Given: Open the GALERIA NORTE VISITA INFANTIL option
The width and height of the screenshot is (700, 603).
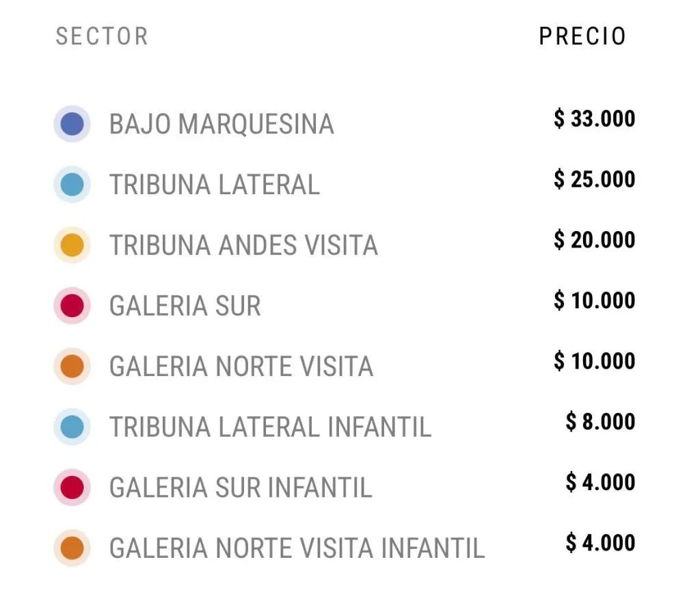Looking at the screenshot, I should point(297,548).
